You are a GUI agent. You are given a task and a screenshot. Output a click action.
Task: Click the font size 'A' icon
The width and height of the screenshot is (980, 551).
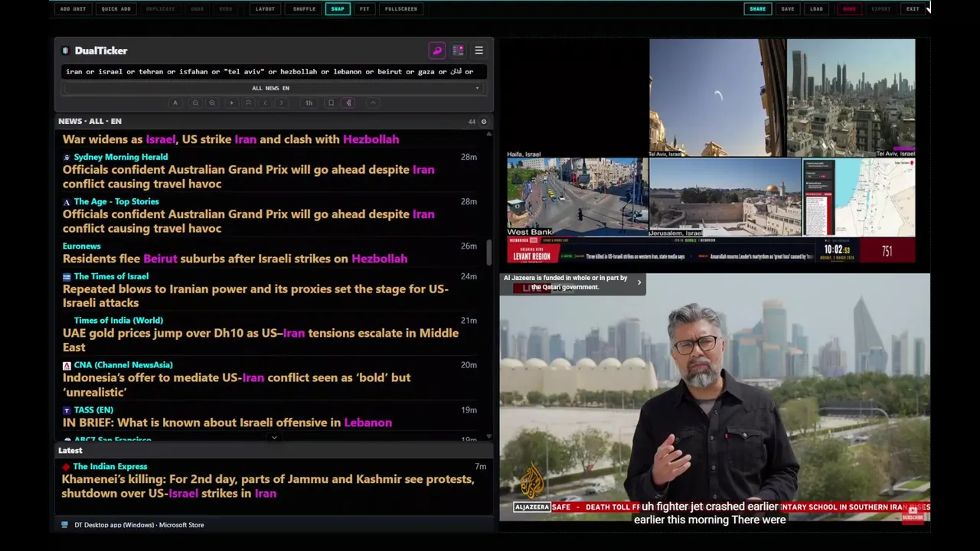click(175, 103)
